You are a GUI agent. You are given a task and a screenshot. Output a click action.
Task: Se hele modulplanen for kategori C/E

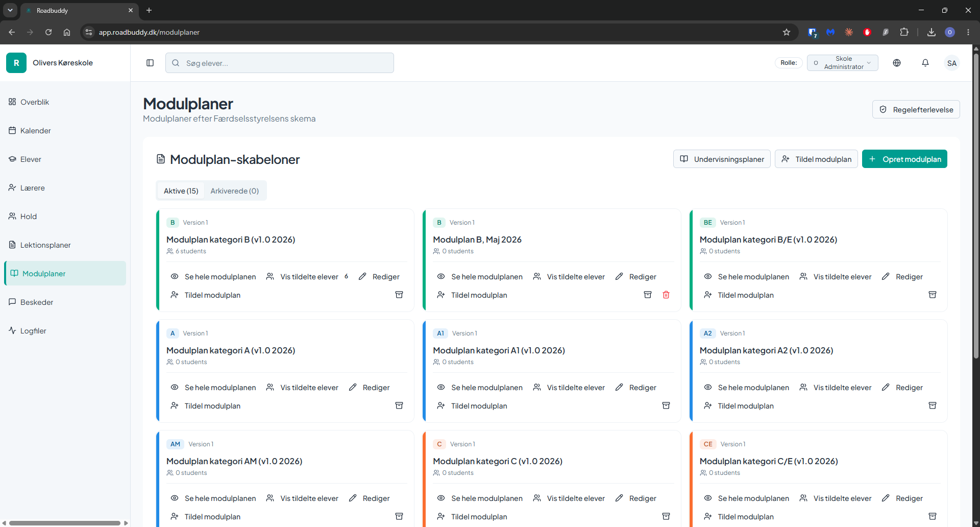coord(747,498)
